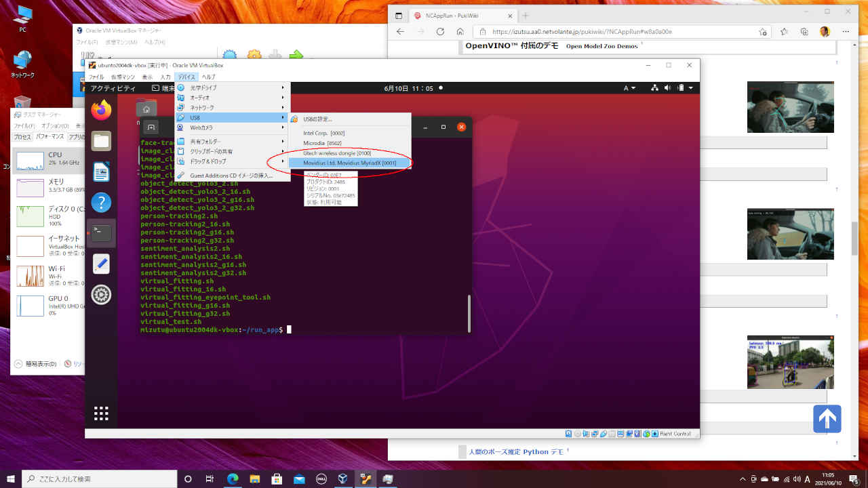Open the 仮想マシン menu in the VM window

123,77
